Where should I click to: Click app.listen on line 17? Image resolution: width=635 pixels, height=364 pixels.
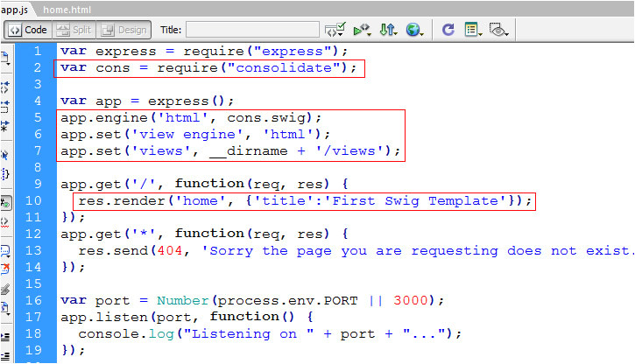pyautogui.click(x=103, y=317)
